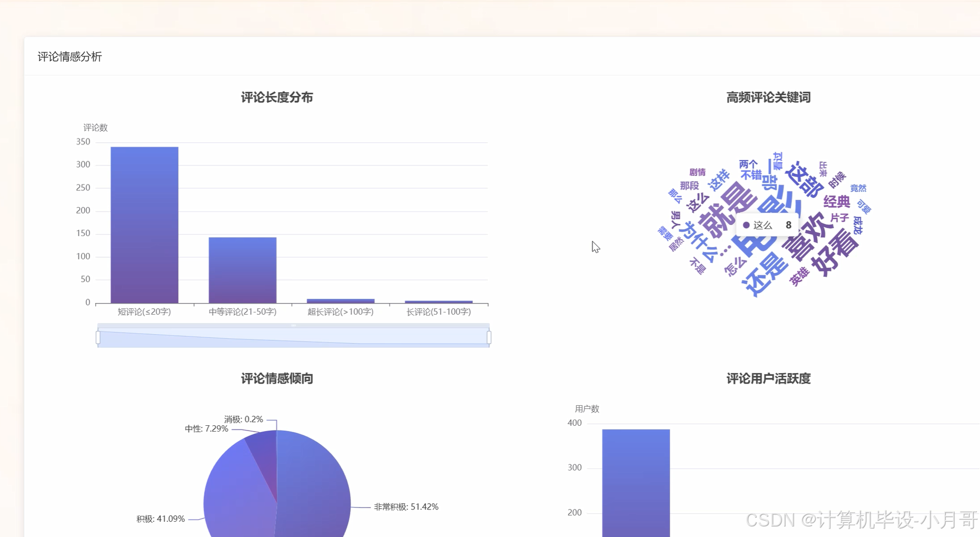This screenshot has height=537, width=980.
Task: Click the 短评论(≤20字) bar in length distribution
Action: click(x=145, y=224)
